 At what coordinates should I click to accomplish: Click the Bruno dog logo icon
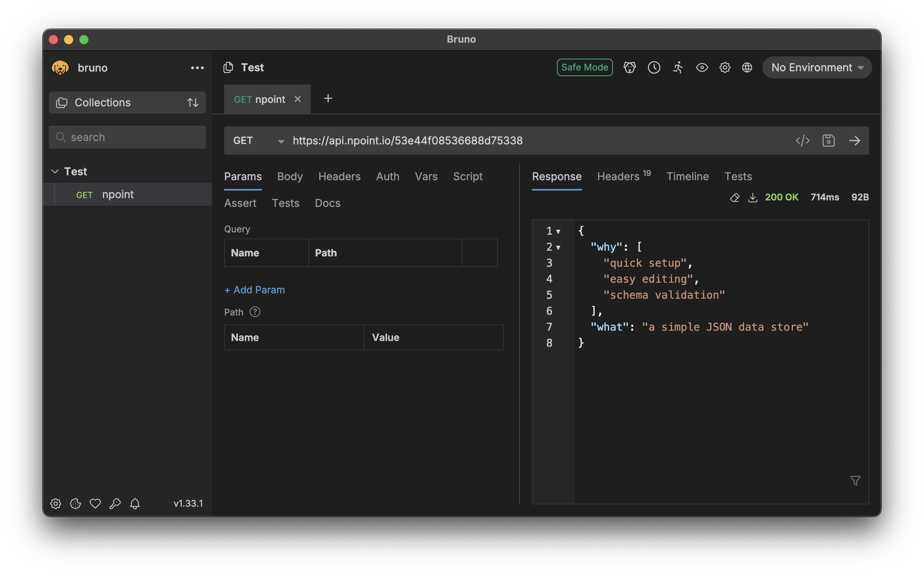coord(60,68)
